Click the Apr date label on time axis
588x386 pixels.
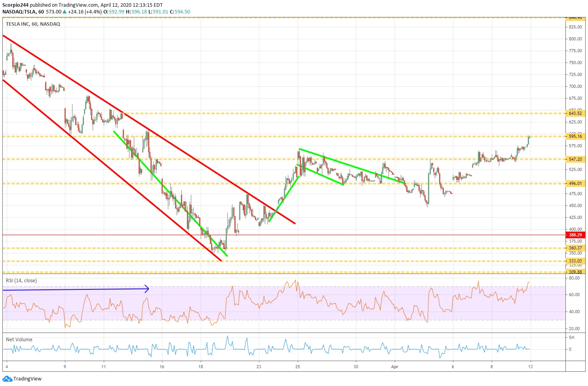(395, 367)
